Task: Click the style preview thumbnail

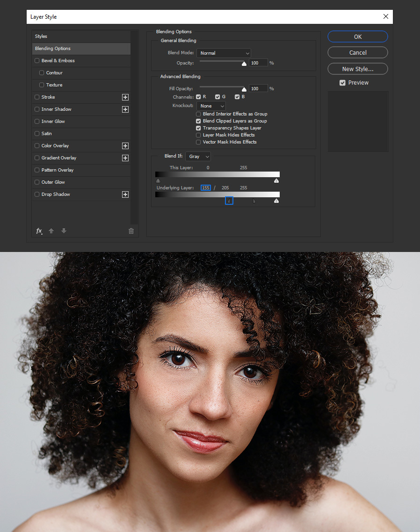Action: click(x=358, y=121)
